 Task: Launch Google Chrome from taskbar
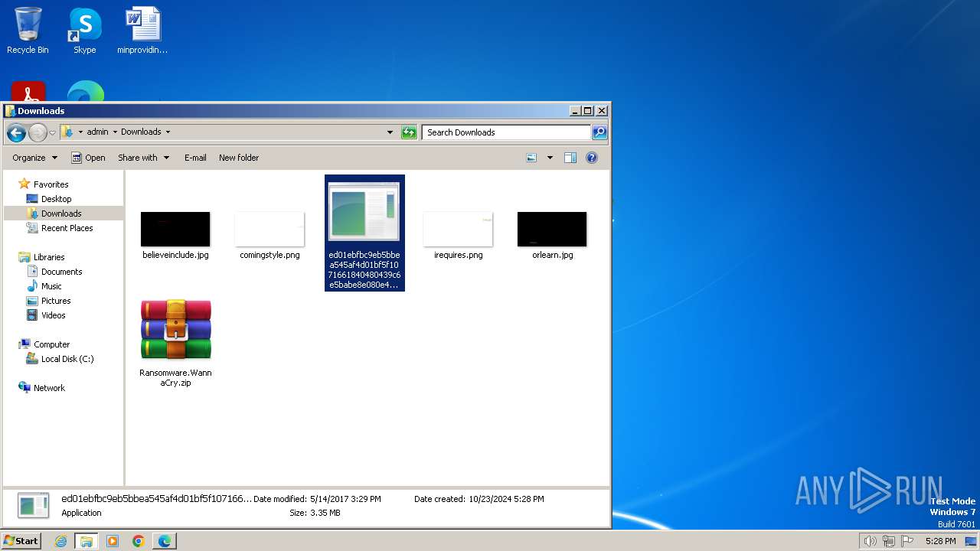click(x=139, y=541)
